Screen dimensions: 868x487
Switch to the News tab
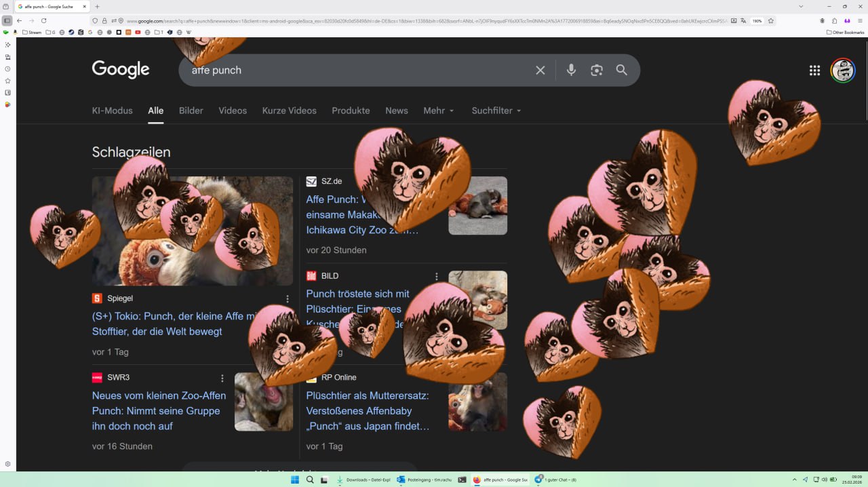point(397,111)
